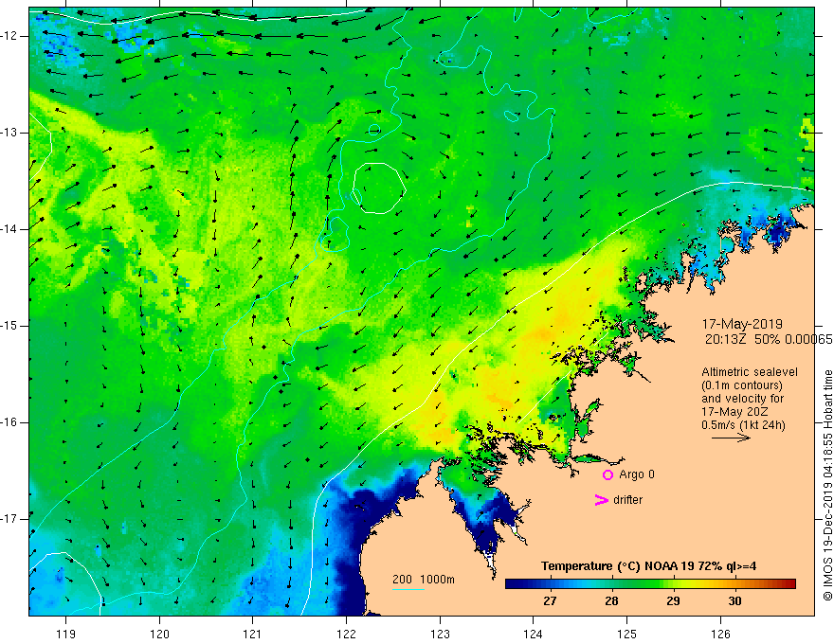Click the '17-May 20Z' text line
Viewport: 834px width, 644px height.
click(x=734, y=412)
